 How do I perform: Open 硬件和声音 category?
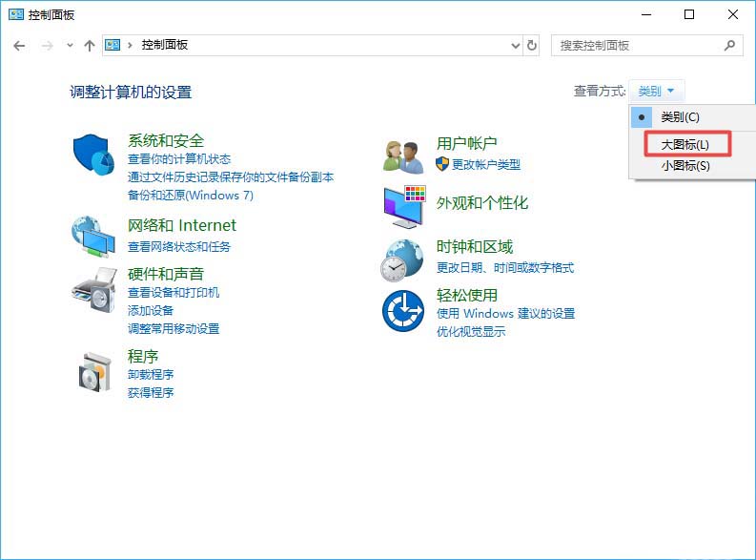(166, 274)
